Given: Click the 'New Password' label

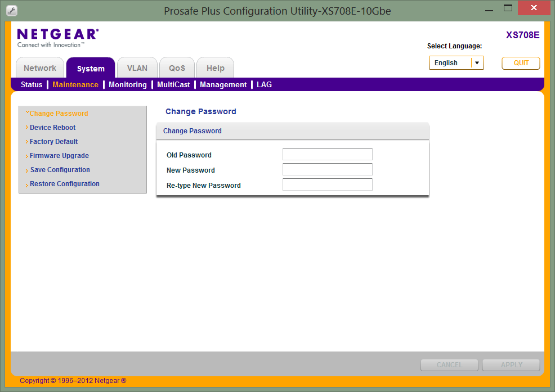Looking at the screenshot, I should pos(191,170).
